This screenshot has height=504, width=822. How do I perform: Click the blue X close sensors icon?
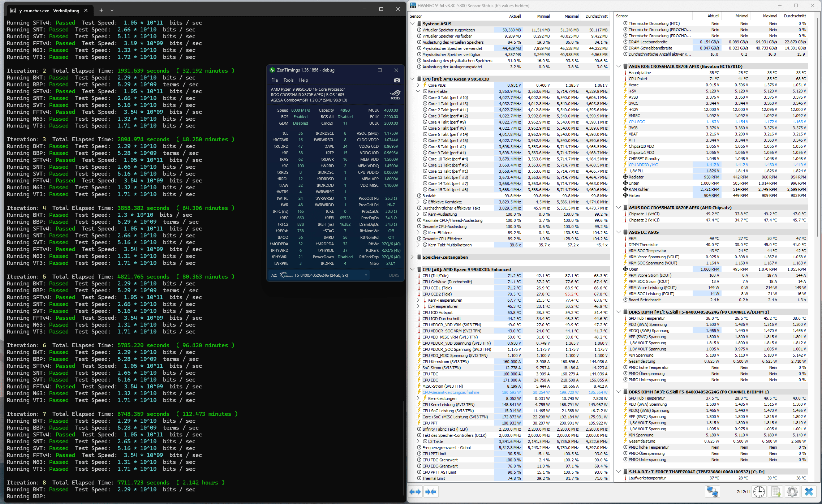pyautogui.click(x=809, y=492)
